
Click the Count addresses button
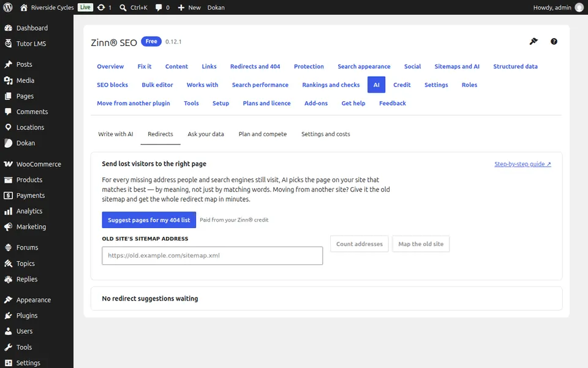tap(360, 244)
